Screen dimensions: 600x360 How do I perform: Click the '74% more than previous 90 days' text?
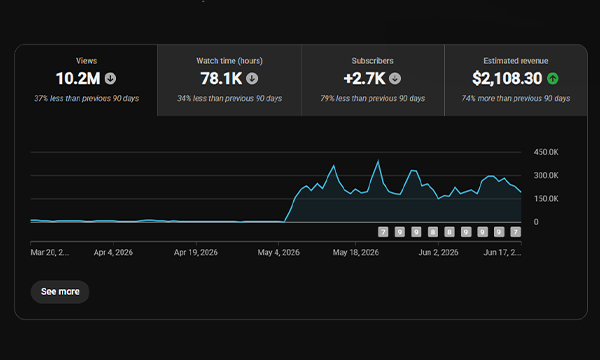click(516, 98)
